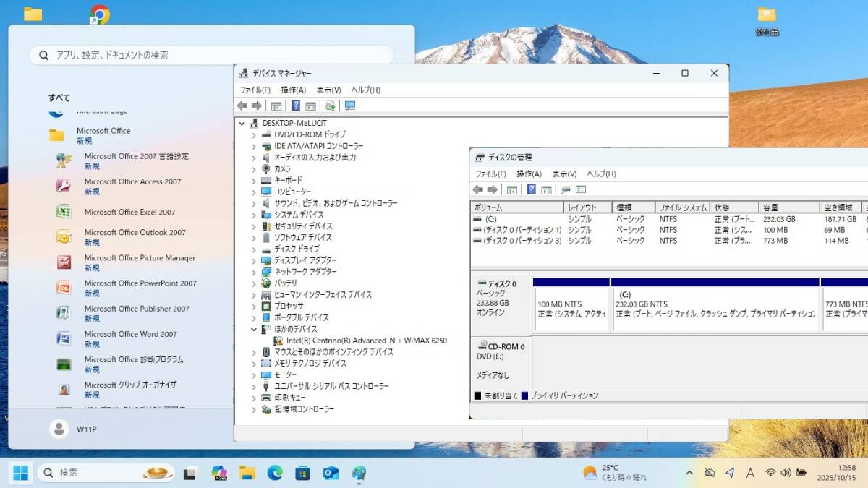Select the (C:) 232.03 GB partition block
The height and width of the screenshot is (488, 868).
715,309
